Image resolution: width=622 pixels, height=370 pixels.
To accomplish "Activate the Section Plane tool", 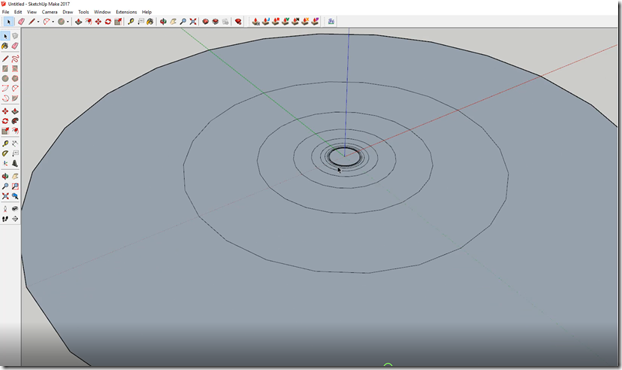I will tap(15, 219).
